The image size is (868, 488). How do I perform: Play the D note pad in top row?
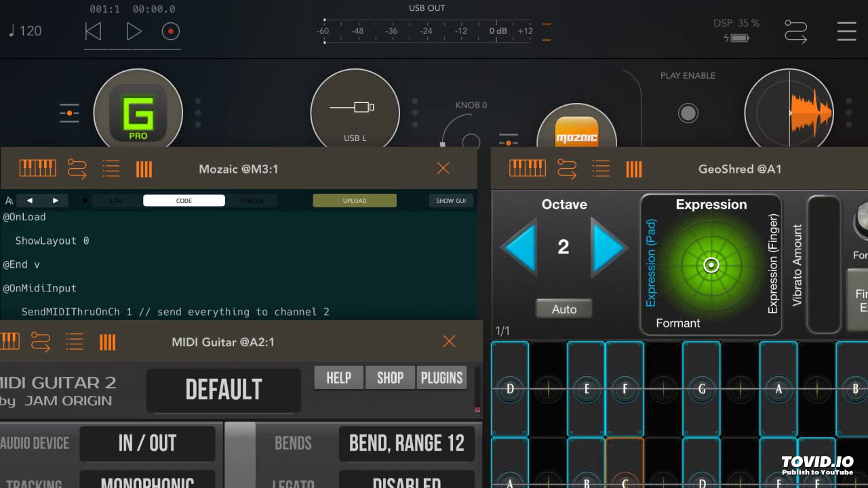coord(510,388)
